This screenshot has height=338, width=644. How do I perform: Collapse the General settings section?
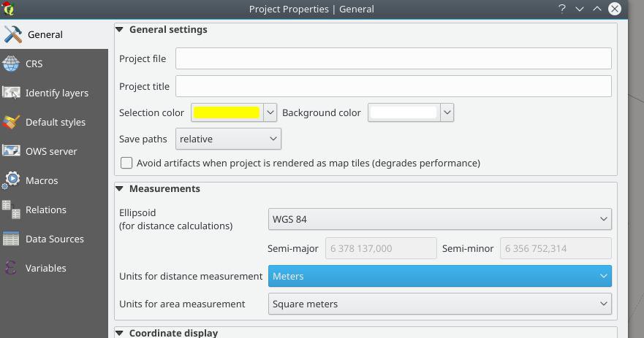(x=120, y=29)
